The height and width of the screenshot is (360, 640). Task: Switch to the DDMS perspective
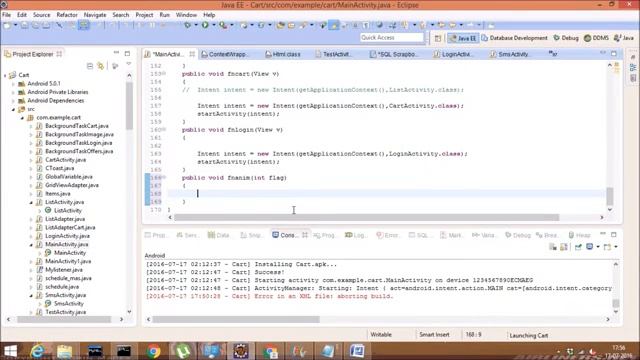[596, 38]
